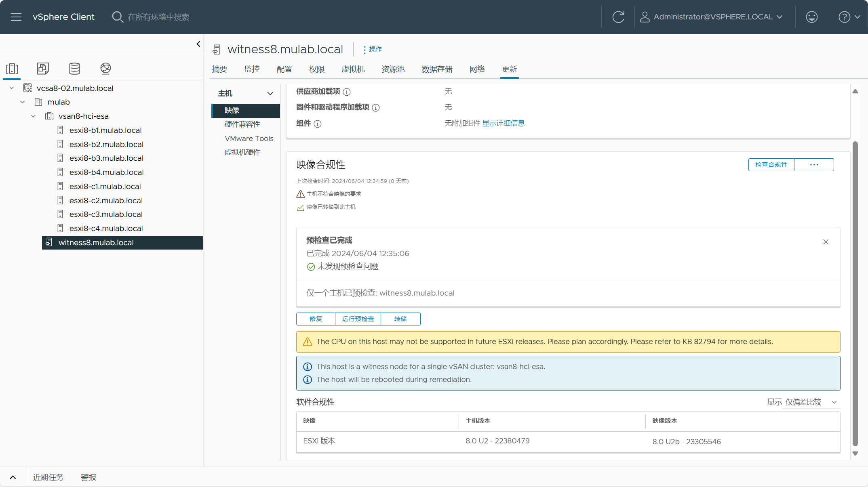868x487 pixels.
Task: Expand the bottom tasks panel arrow
Action: pos(13,477)
